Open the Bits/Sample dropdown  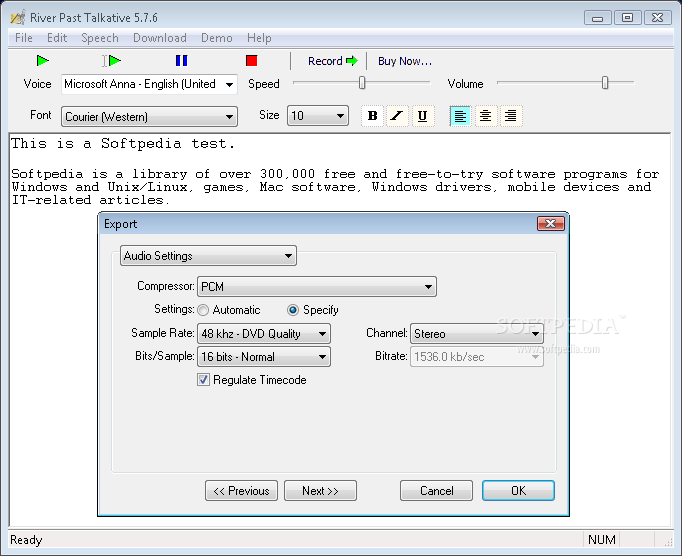pyautogui.click(x=264, y=357)
